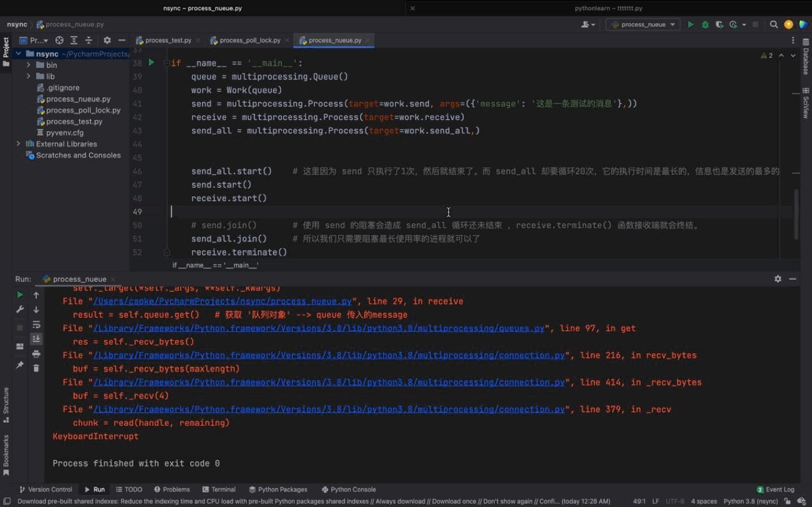This screenshot has height=507, width=812.
Task: Open Run configuration settings with wrench icon
Action: point(20,309)
